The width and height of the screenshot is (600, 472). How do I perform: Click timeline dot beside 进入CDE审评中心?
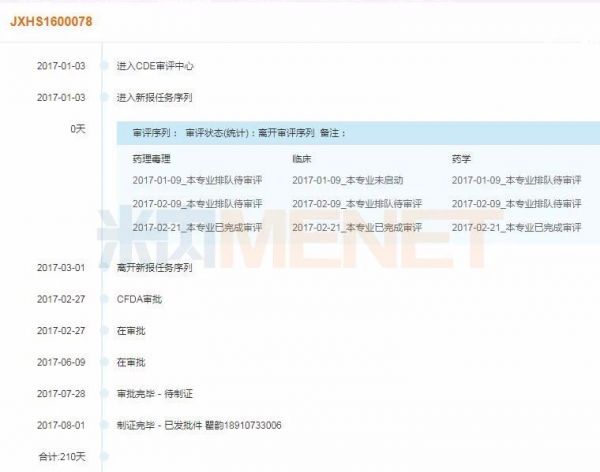(x=103, y=66)
